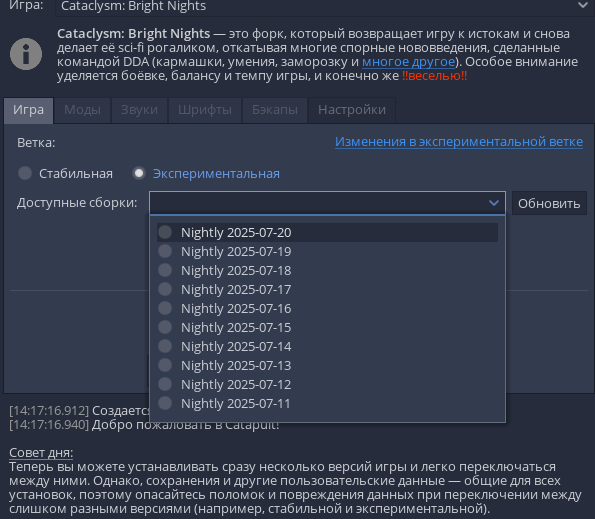Choose Nightly 2025-07-13 build

tap(327, 365)
